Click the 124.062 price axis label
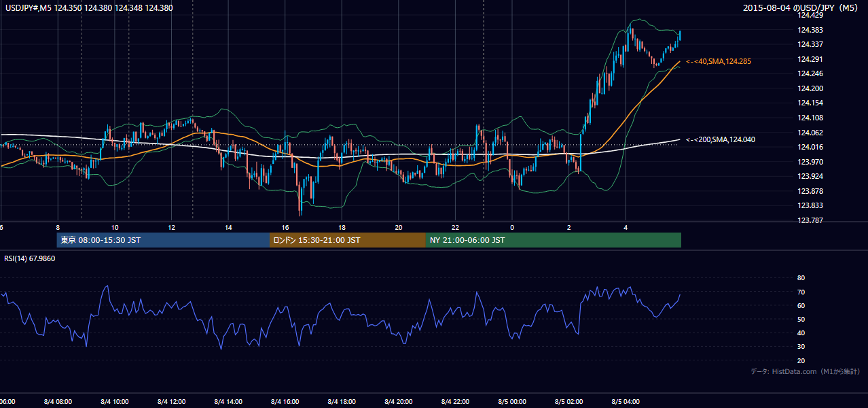The image size is (868, 408). [810, 133]
